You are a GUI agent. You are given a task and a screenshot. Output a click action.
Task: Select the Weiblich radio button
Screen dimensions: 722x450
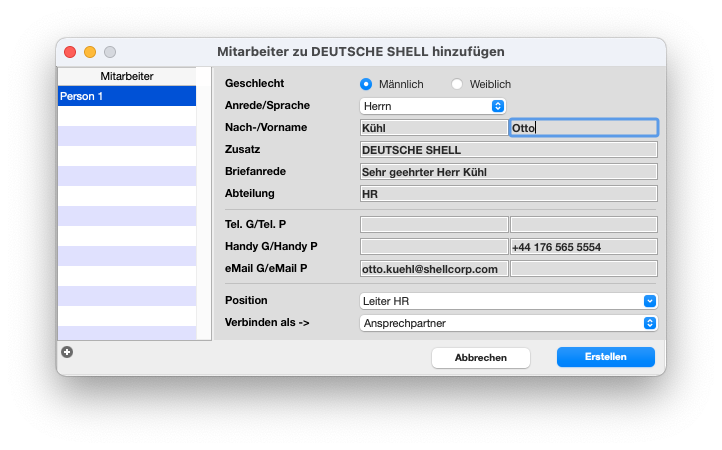click(x=457, y=84)
